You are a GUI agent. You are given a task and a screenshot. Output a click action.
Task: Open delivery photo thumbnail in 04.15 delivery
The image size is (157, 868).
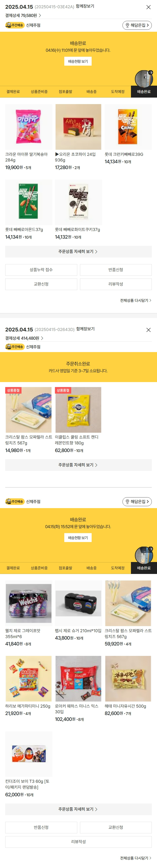coord(144,555)
